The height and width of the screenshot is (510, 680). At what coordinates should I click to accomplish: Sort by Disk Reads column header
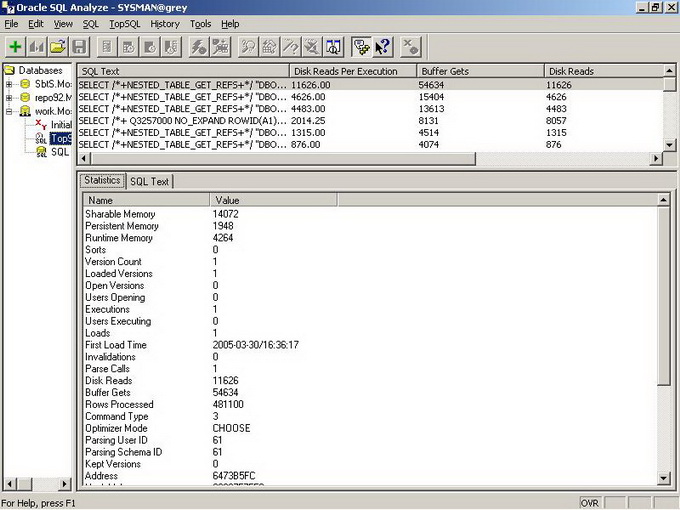[x=604, y=71]
